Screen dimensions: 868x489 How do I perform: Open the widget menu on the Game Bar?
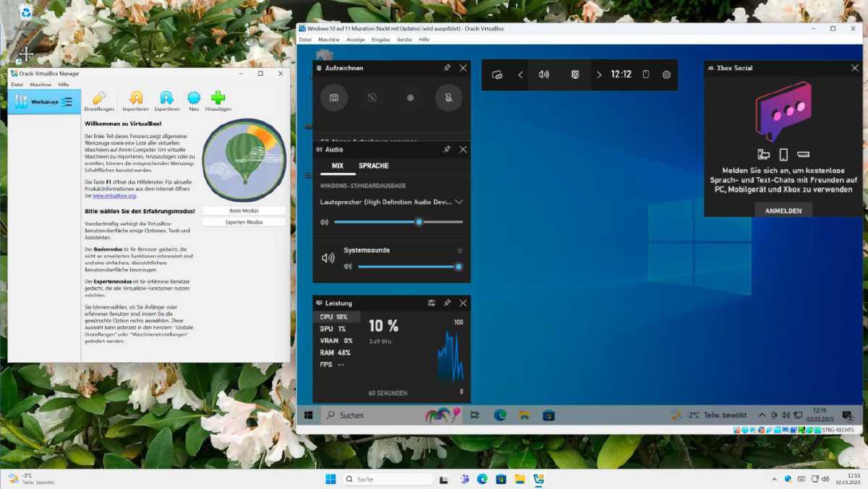497,75
